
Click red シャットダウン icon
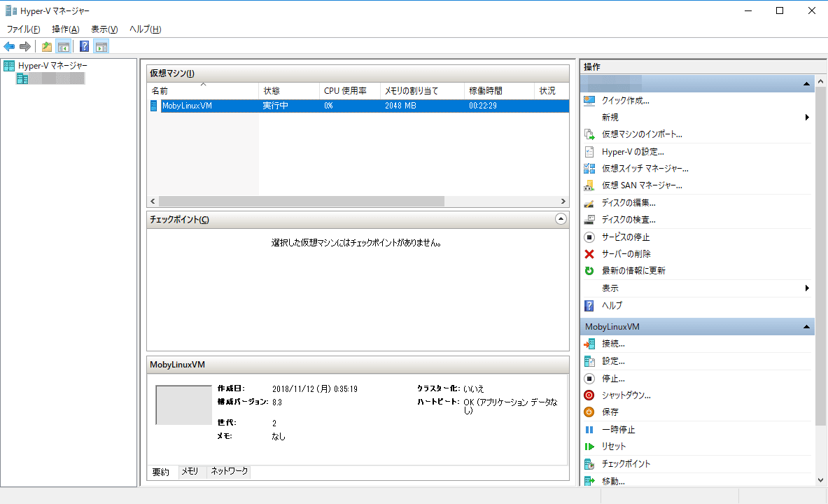coord(589,395)
